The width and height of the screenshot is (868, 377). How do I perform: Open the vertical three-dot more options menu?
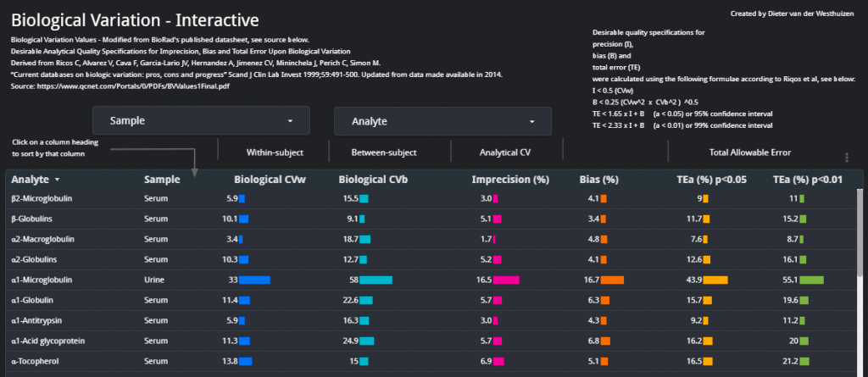click(x=846, y=158)
